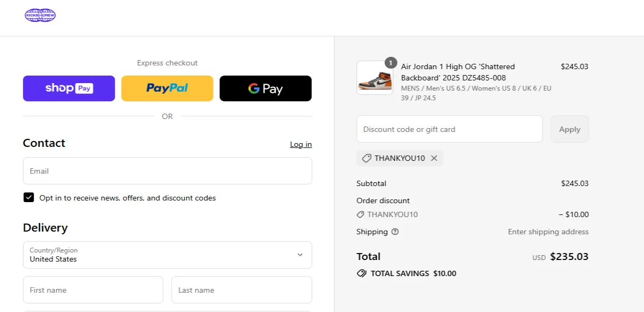Click the Order discount tag icon
Screen dimensions: 644x312
pos(360,214)
